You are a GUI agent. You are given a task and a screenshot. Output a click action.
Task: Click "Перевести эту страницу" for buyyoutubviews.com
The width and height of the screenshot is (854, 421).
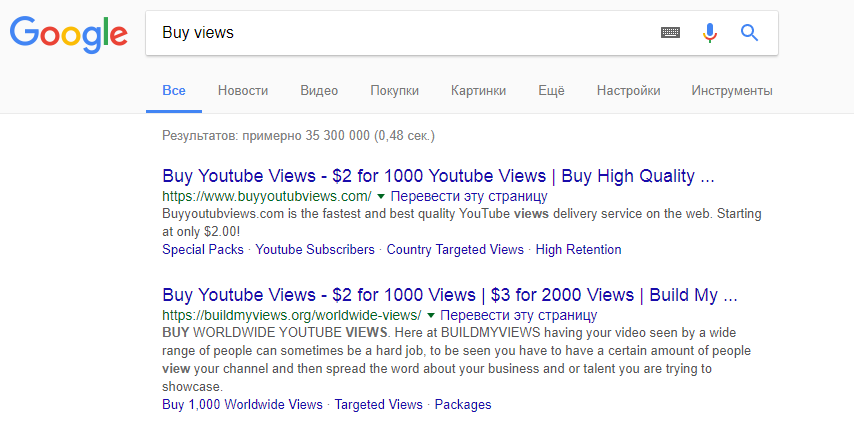click(469, 196)
